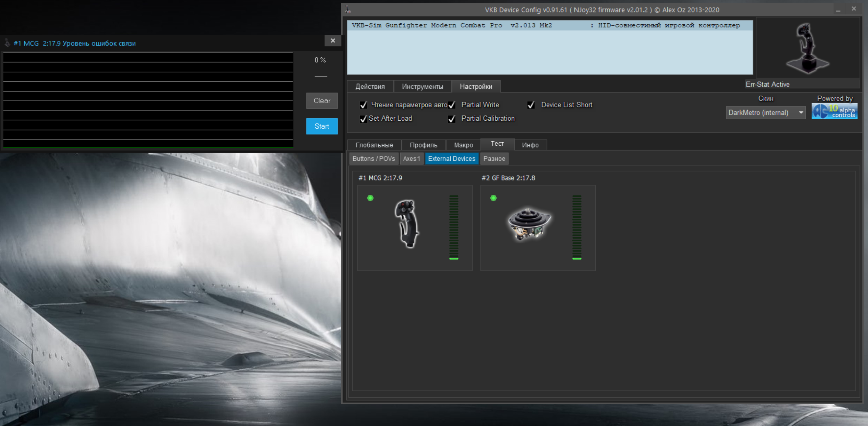Click the '0 %' error rate value
The image size is (868, 426).
pyautogui.click(x=320, y=60)
